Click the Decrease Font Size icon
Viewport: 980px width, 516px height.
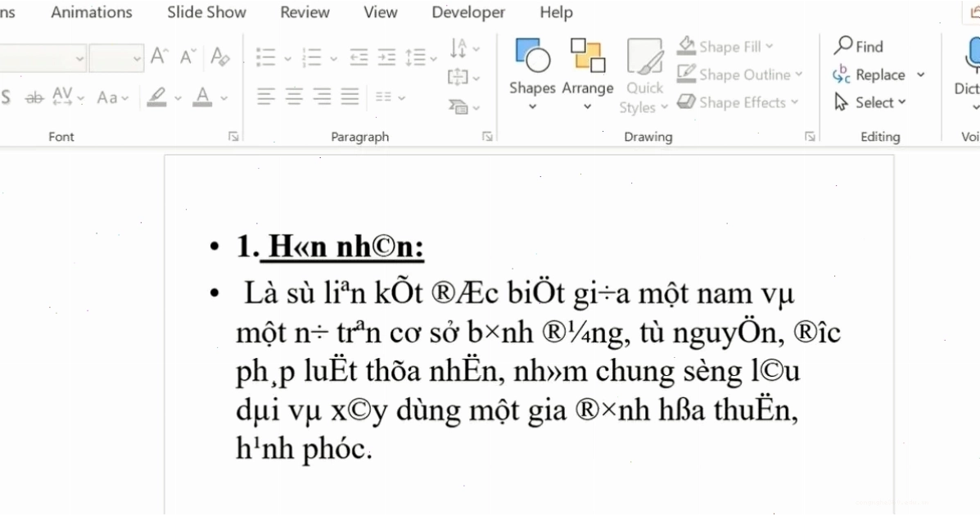[x=187, y=57]
